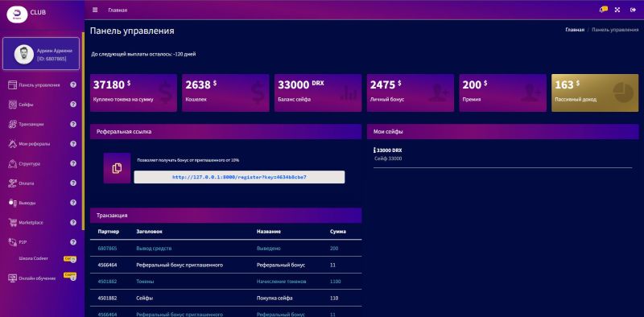Open help icon next to P2P
This screenshot has height=317, width=644.
point(73,242)
